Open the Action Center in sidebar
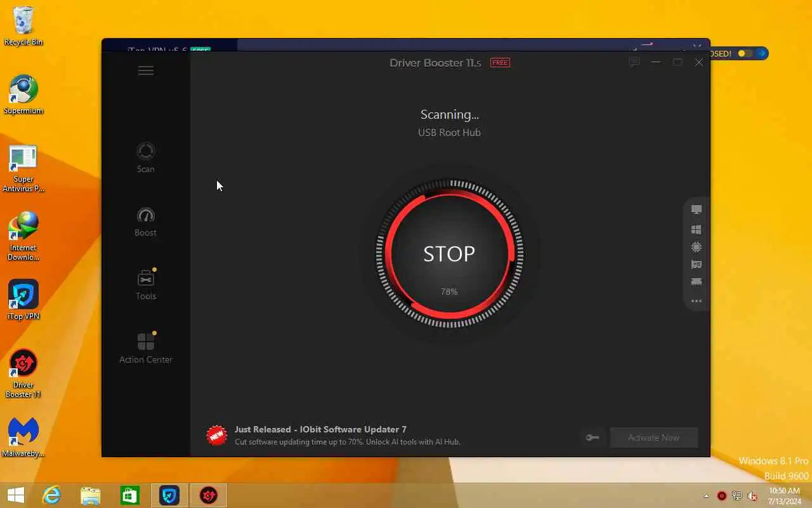 (x=146, y=348)
